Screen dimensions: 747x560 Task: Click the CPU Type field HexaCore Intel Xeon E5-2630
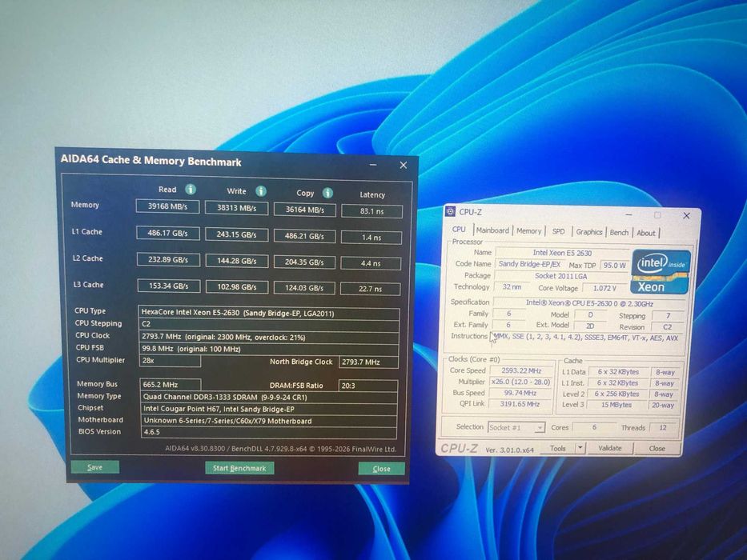[x=269, y=314]
